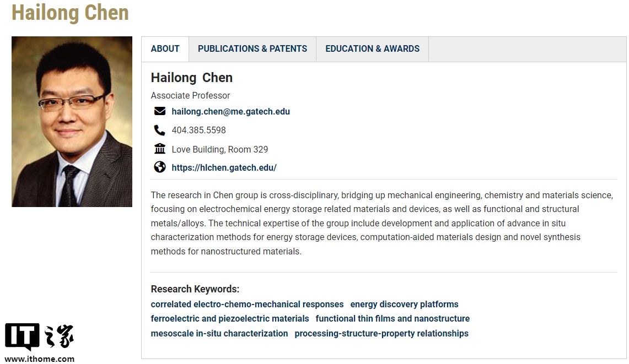Click processing-structure-property relationships keyword
629x364 pixels.
point(381,333)
